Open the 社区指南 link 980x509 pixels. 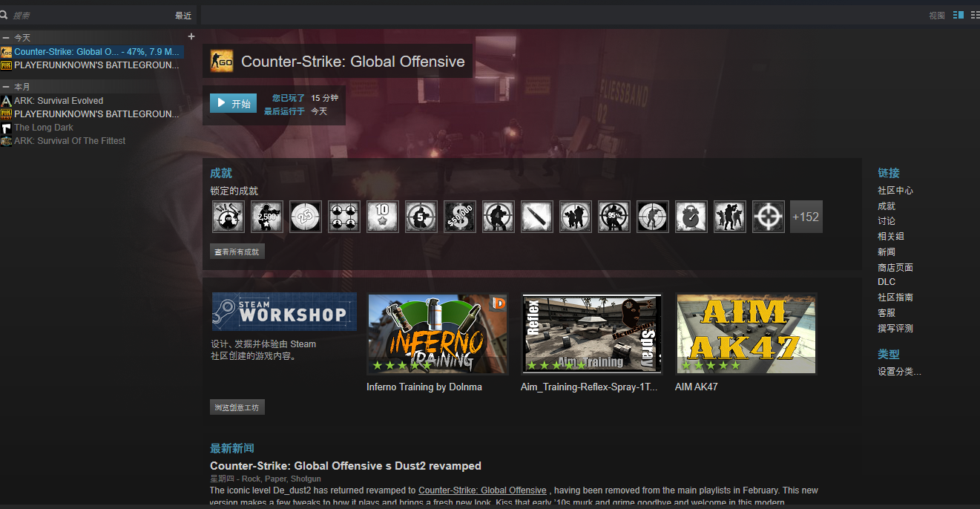tap(895, 298)
